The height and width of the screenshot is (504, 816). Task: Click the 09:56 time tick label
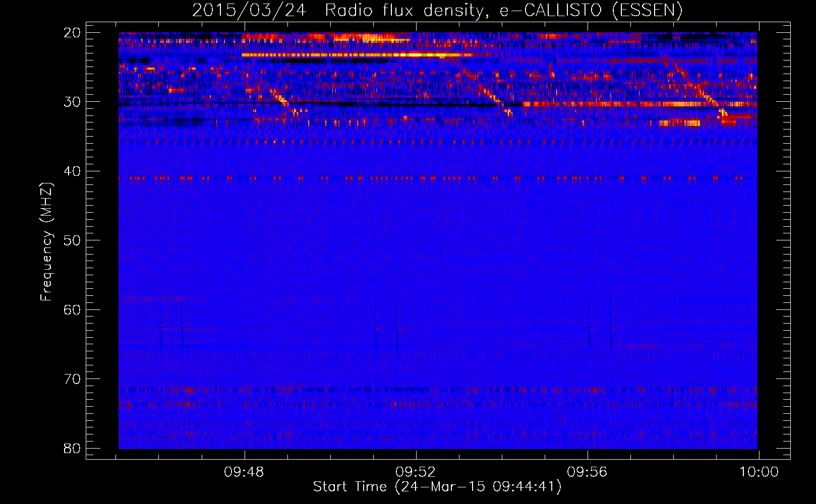(x=587, y=472)
